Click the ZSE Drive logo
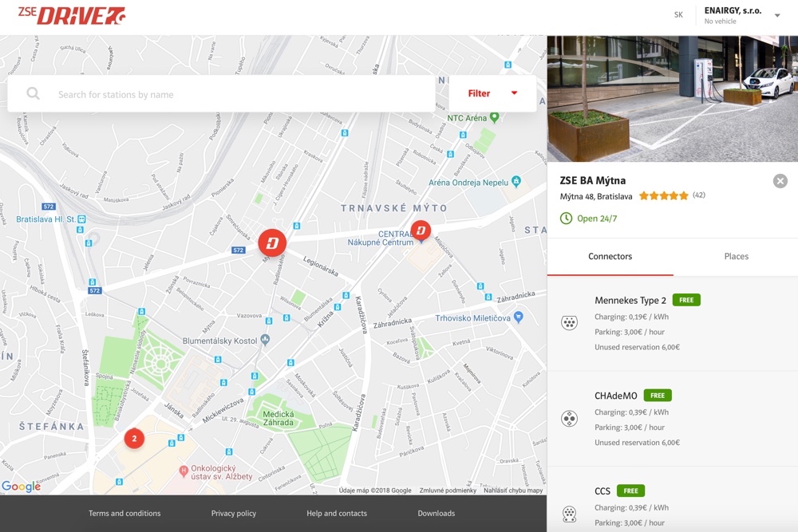 point(71,15)
